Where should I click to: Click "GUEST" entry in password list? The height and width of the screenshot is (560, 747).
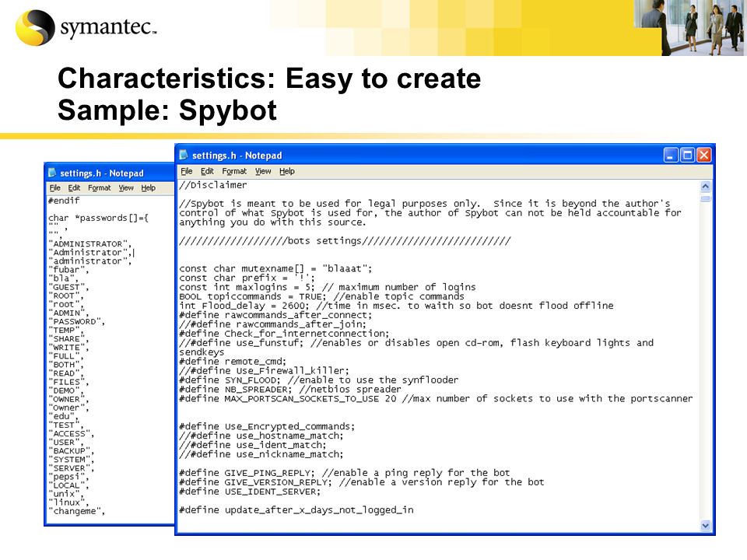[x=68, y=287]
